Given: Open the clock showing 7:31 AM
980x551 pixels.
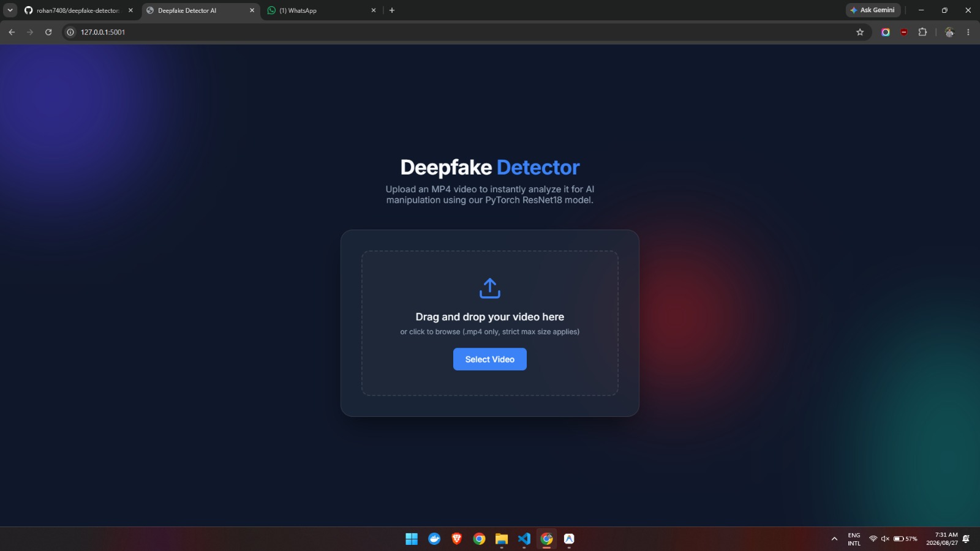Looking at the screenshot, I should click(x=942, y=539).
